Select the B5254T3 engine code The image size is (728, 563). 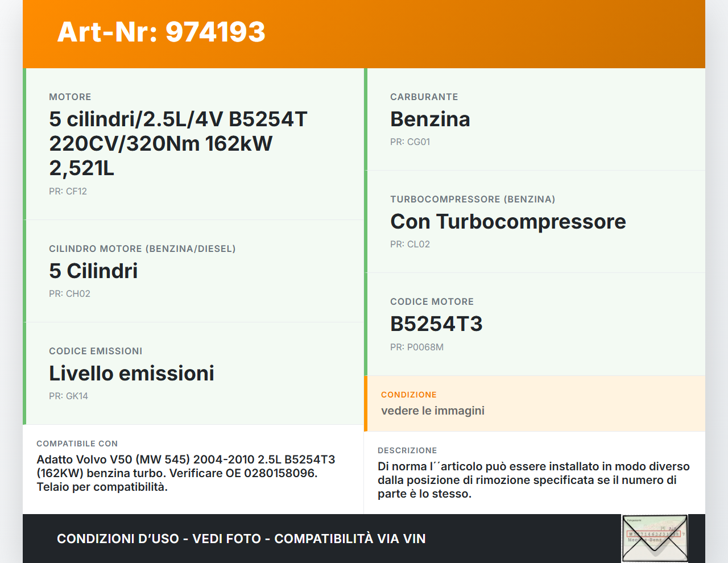436,324
